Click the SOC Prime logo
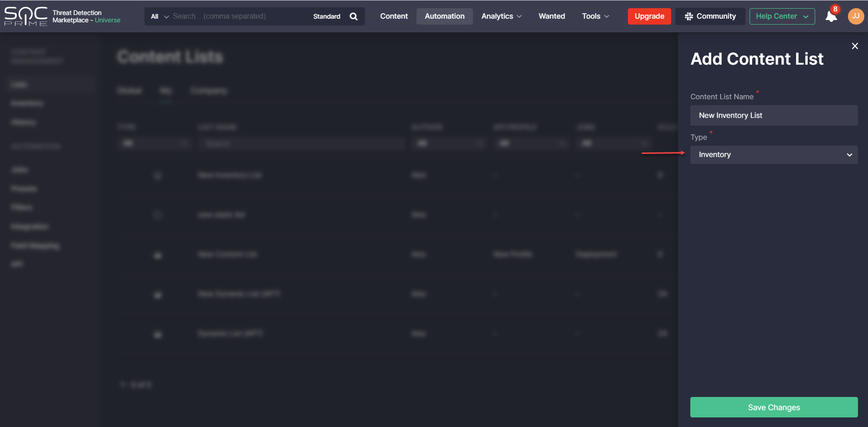The width and height of the screenshot is (868, 427). [26, 16]
